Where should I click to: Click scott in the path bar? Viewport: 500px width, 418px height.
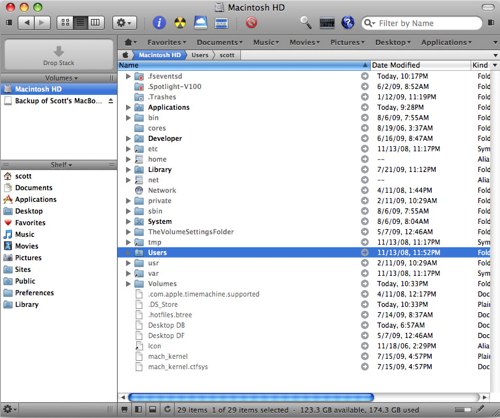pos(227,55)
